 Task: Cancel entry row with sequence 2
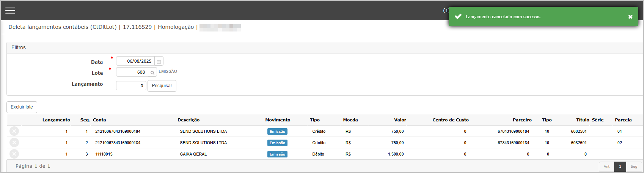click(14, 143)
